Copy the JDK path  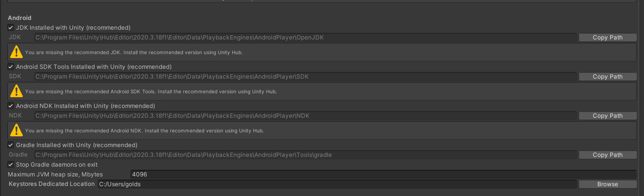tap(608, 38)
